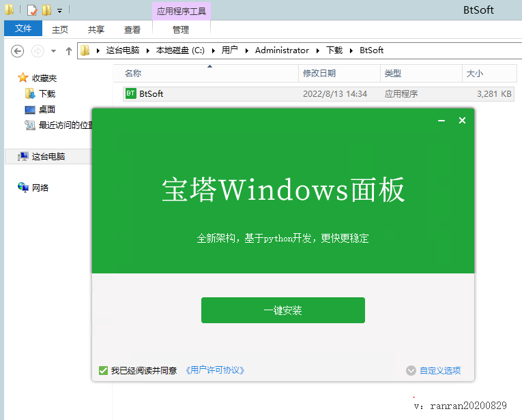Click 下载 in the address path
This screenshot has width=522, height=420.
pyautogui.click(x=334, y=50)
